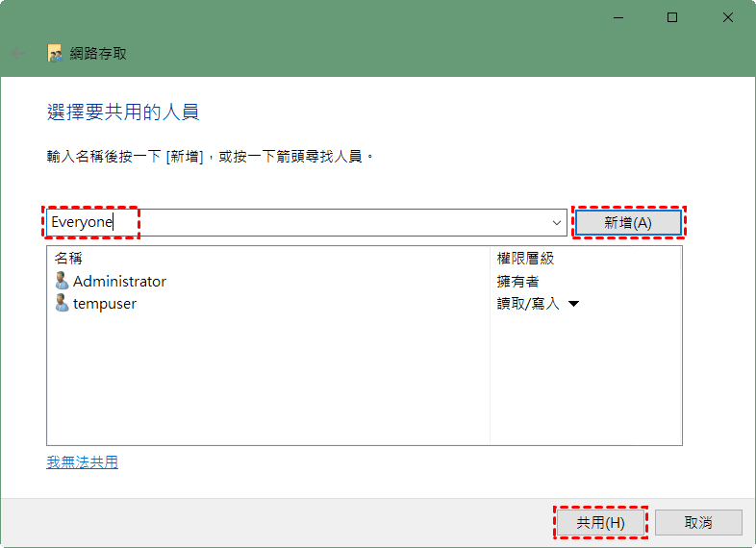The height and width of the screenshot is (548, 756).
Task: Select the Administrator row name
Action: 119,281
